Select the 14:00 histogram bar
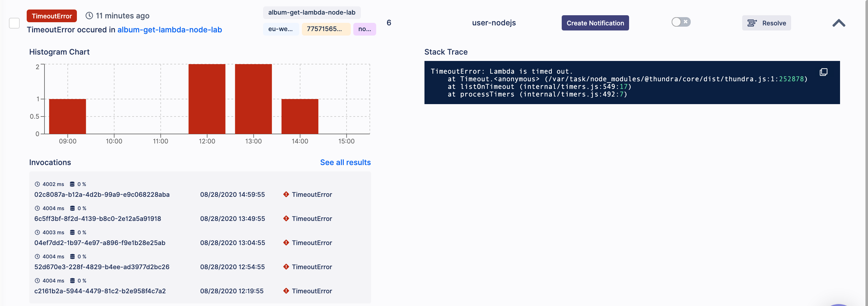The height and width of the screenshot is (306, 868). pyautogui.click(x=300, y=116)
